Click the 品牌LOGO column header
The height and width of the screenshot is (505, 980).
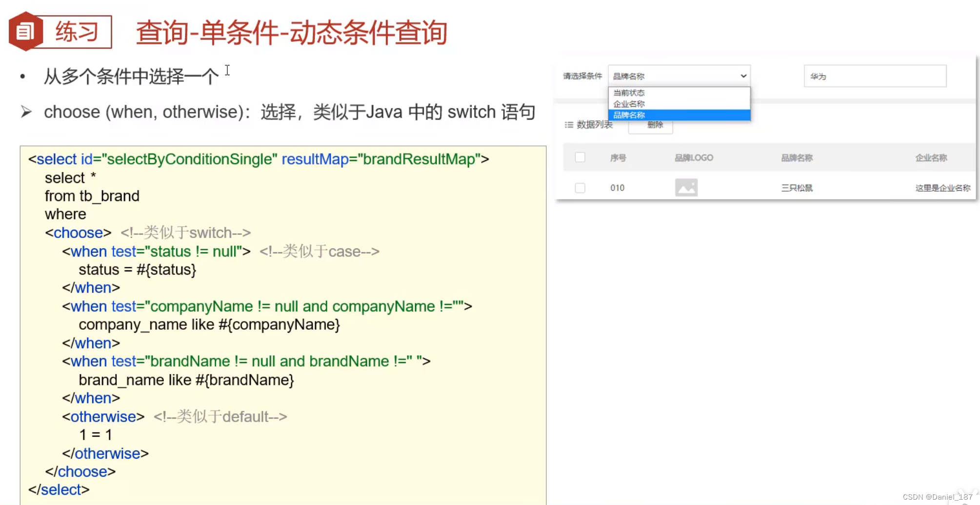pyautogui.click(x=694, y=158)
